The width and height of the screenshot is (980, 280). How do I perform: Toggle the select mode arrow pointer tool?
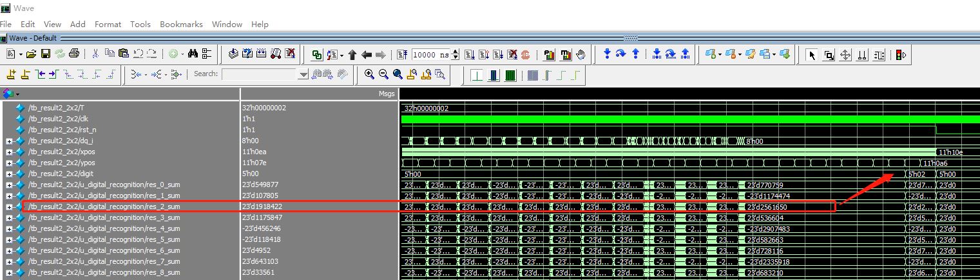point(812,55)
